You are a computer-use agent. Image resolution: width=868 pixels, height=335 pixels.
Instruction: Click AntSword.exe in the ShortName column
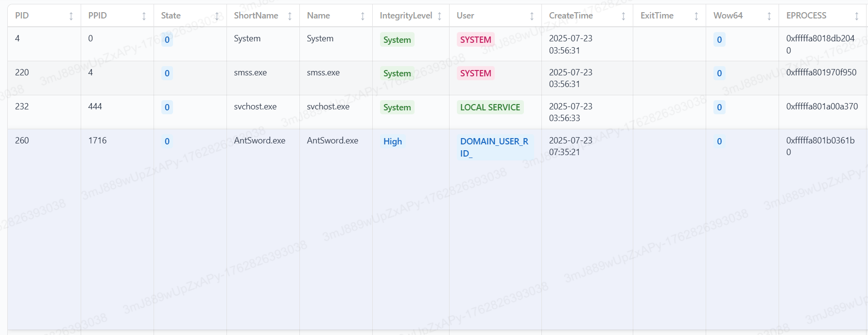260,141
